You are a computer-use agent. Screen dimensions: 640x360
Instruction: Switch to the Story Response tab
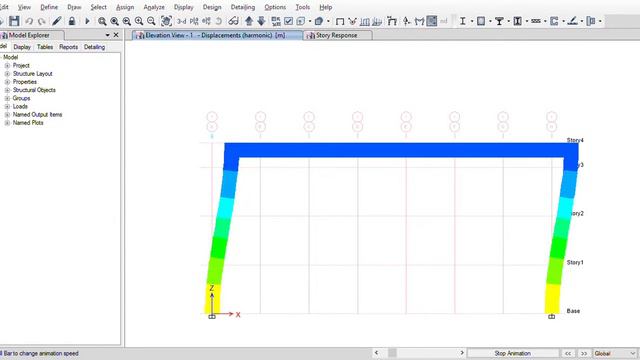click(x=337, y=36)
